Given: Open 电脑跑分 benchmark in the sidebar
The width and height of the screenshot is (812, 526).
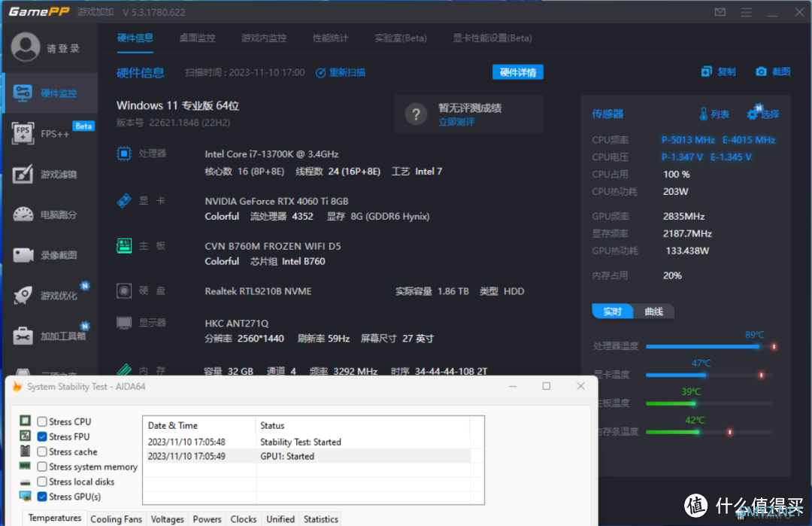Looking at the screenshot, I should [x=50, y=214].
